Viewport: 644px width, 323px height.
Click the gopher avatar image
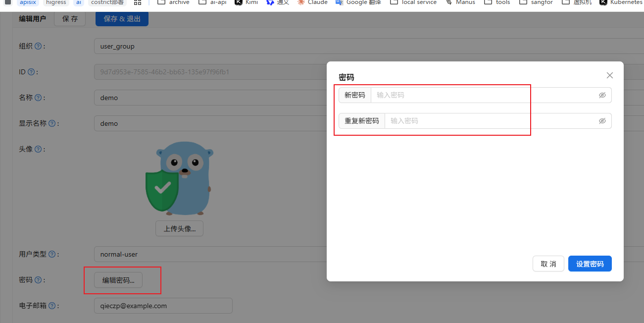(178, 178)
